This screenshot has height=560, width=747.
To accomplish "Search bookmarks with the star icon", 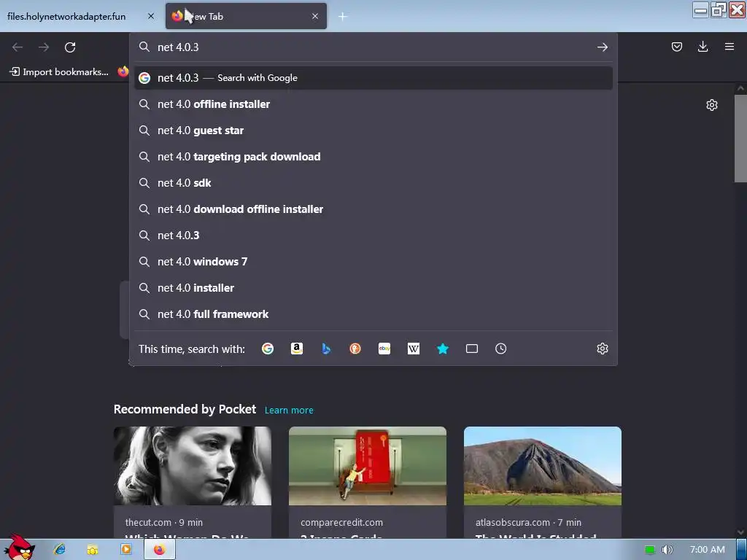I will click(x=443, y=349).
